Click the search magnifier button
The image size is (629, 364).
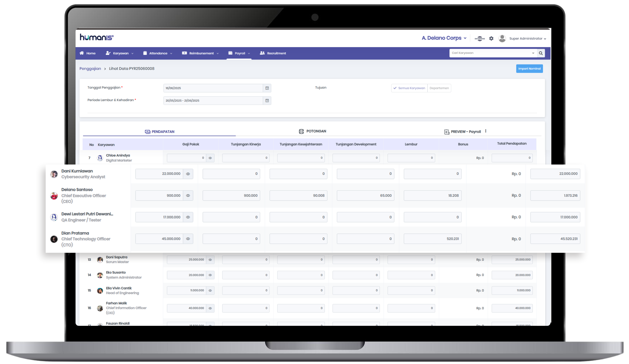click(x=541, y=53)
